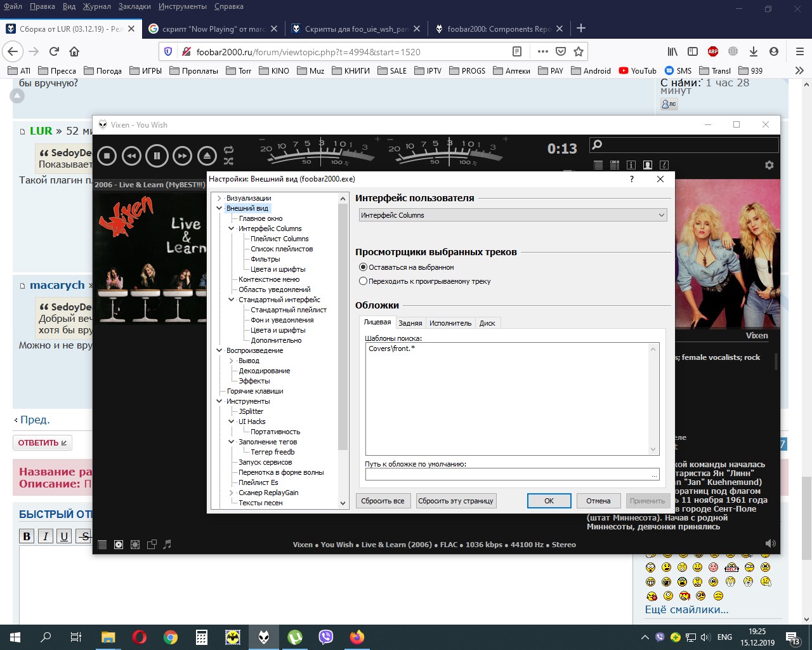Select the Лицевая cover tab
The image size is (812, 650).
tap(377, 322)
